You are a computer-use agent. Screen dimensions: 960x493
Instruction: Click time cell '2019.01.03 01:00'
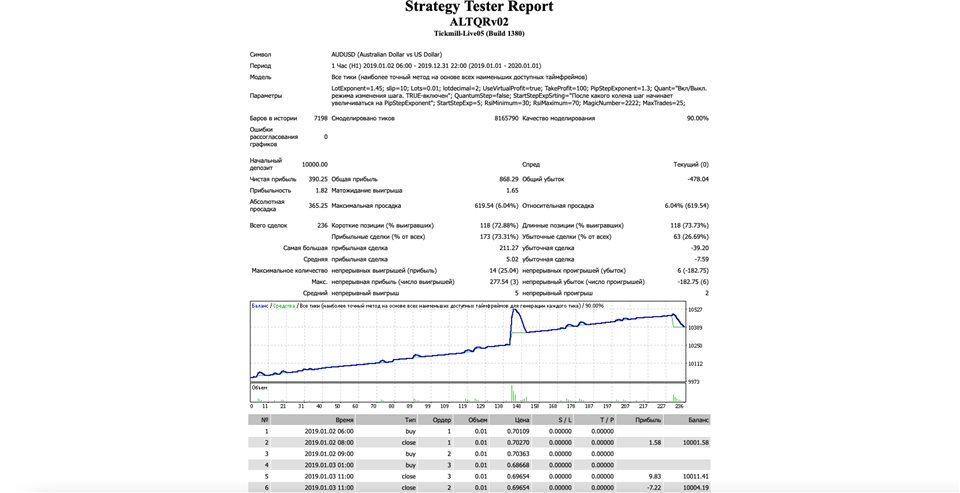point(329,465)
